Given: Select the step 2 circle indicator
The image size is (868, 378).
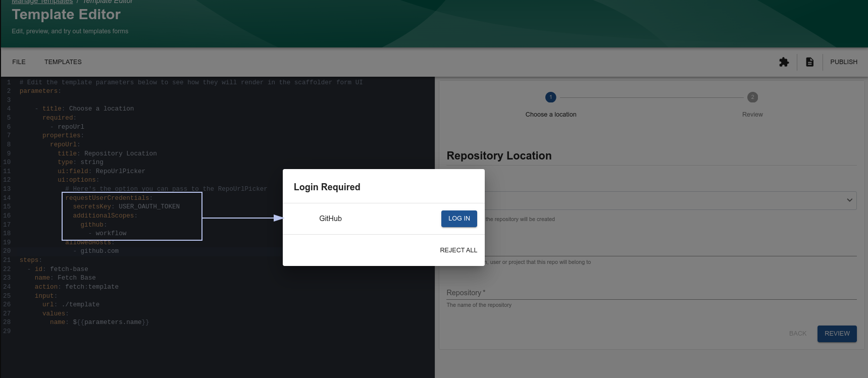Looking at the screenshot, I should [752, 97].
